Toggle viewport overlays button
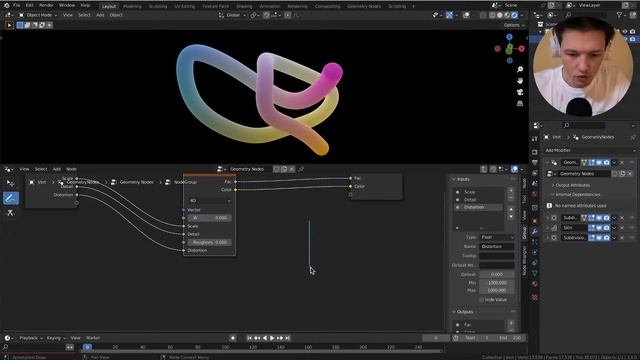 pyautogui.click(x=466, y=15)
